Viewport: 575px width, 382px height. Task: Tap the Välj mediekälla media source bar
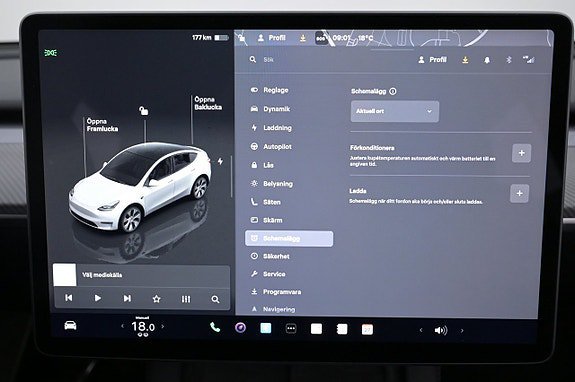click(142, 275)
